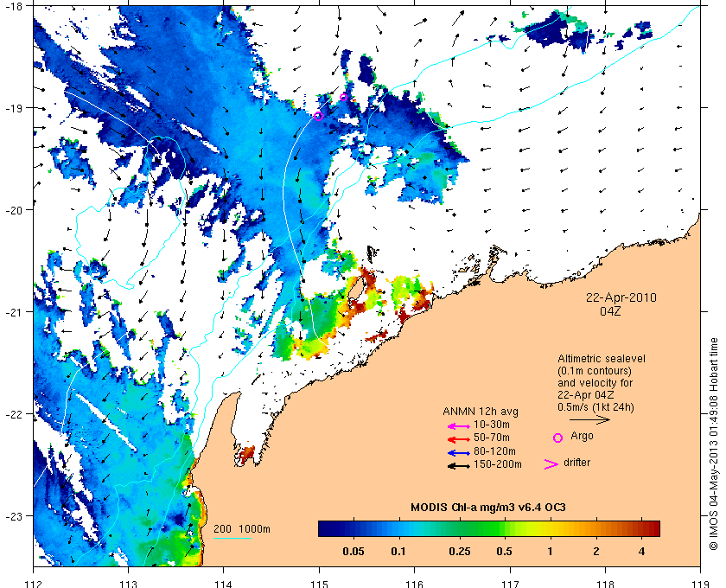726x588 pixels.
Task: Click the magenta 10-30m arrow in legend
Action: click(x=459, y=426)
